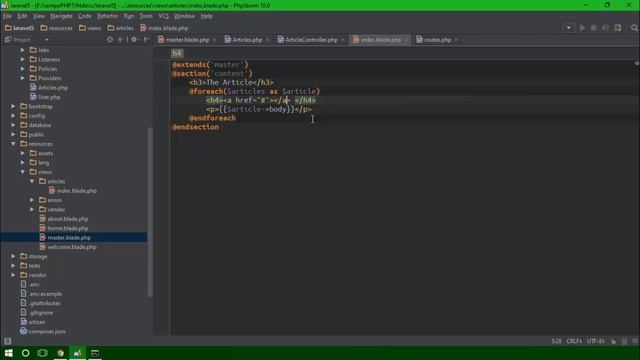Select Articles.php file in project tree
The height and width of the screenshot is (360, 640).
(49, 88)
